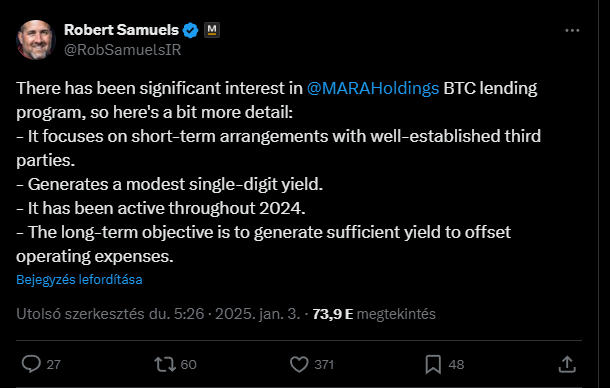This screenshot has width=610, height=388.
Task: Click Bejegyzés lefordítása translate link
Action: pyautogui.click(x=79, y=279)
